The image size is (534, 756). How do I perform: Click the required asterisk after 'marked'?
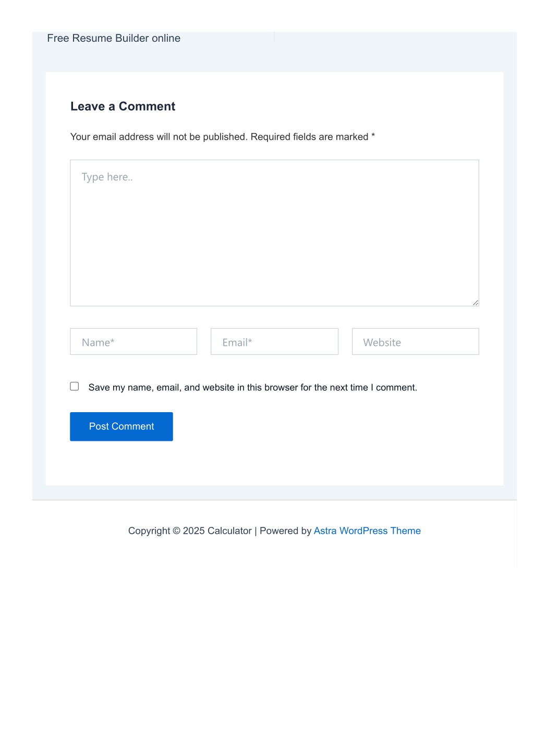click(373, 136)
